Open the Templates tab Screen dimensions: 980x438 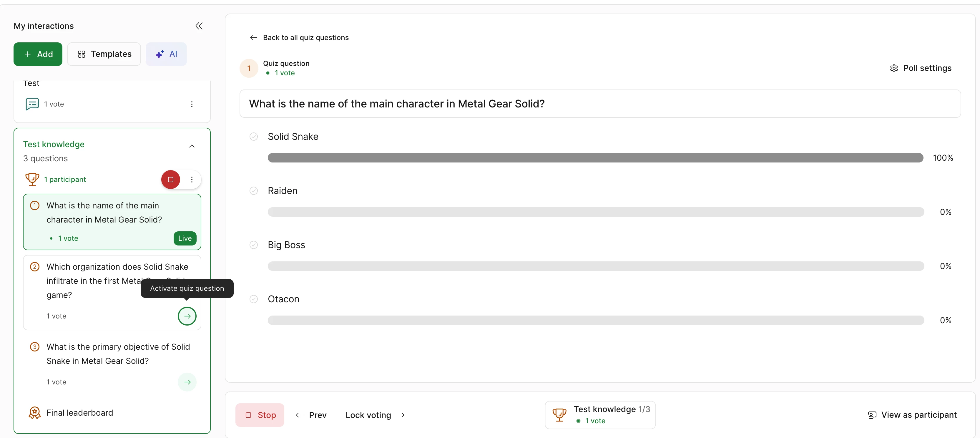[x=104, y=54]
